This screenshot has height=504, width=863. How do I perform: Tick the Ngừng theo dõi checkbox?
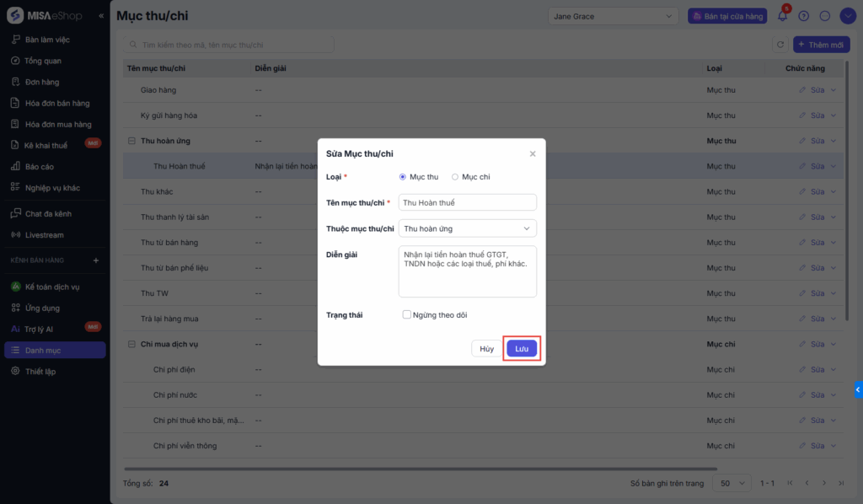click(x=406, y=314)
